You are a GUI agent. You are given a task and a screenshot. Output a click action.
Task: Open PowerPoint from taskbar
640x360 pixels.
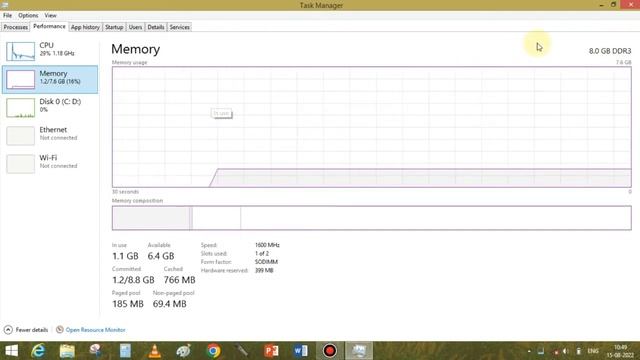pos(271,351)
